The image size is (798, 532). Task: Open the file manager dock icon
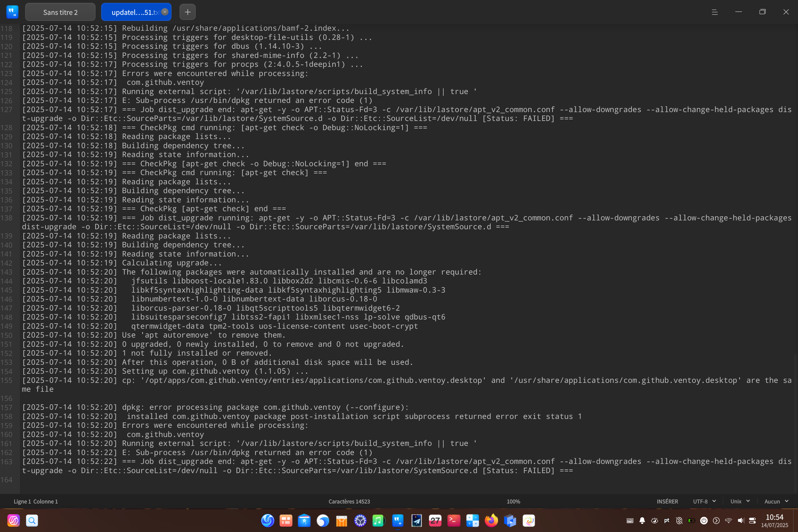click(x=304, y=520)
